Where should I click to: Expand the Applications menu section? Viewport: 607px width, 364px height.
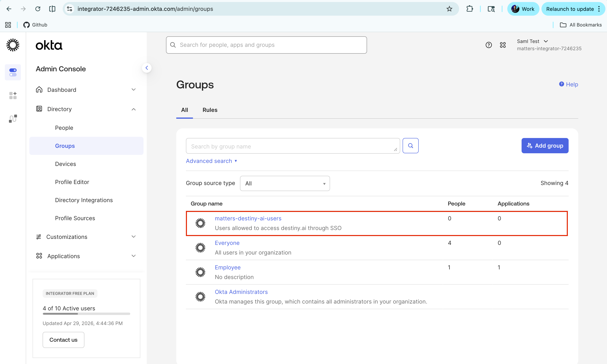coord(86,256)
